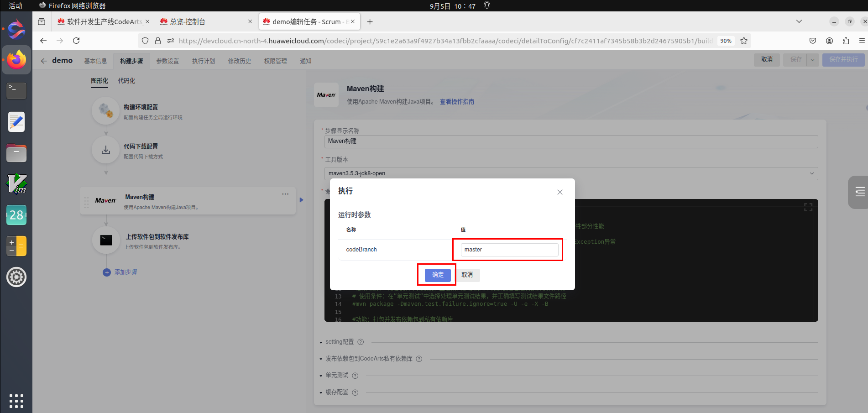Click the address bar URL

[x=445, y=41]
